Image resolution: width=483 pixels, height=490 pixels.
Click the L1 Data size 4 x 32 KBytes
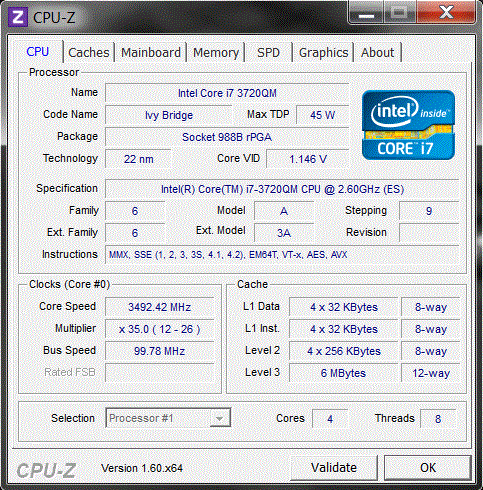[344, 307]
